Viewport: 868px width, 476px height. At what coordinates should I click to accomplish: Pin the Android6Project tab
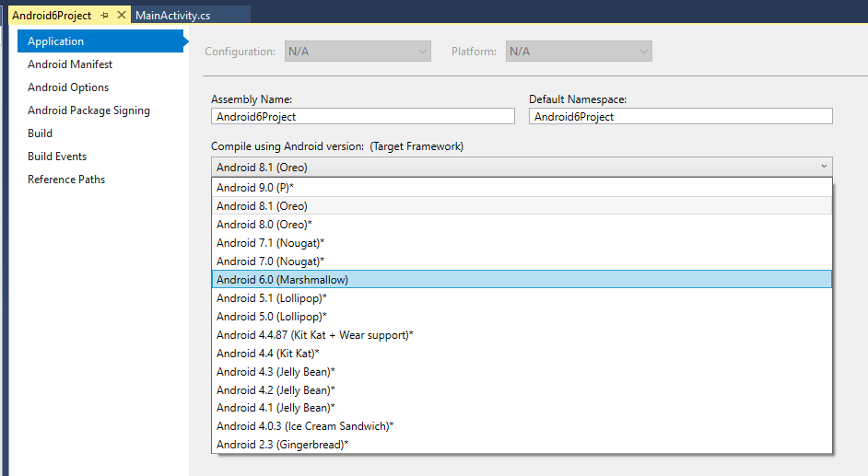point(104,16)
